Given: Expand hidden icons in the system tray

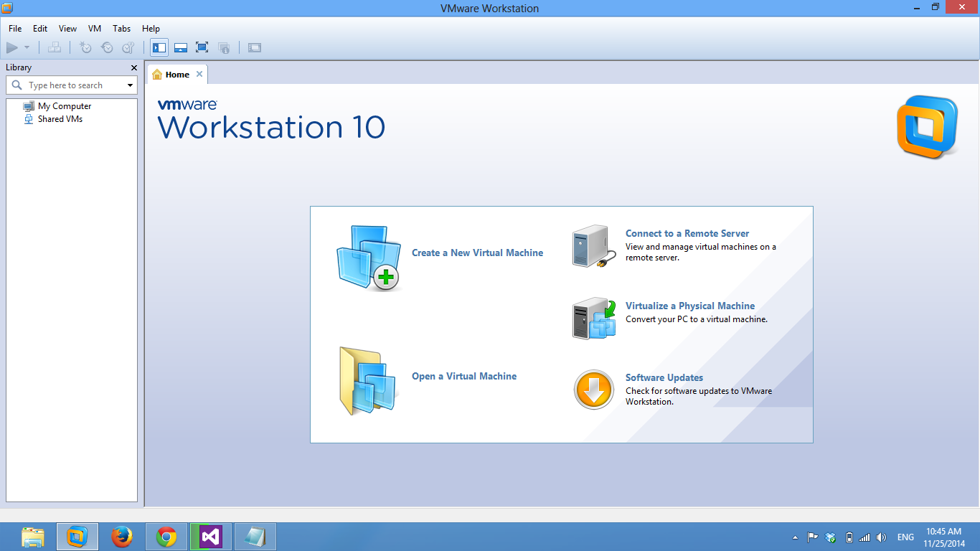Looking at the screenshot, I should click(x=795, y=537).
